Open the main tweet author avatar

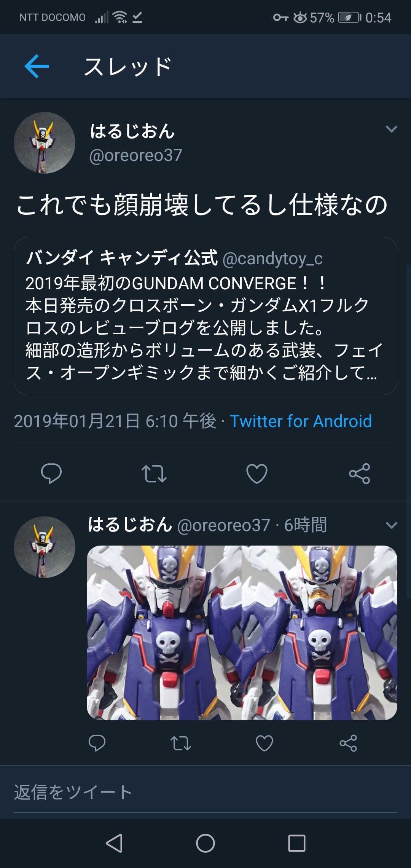(x=45, y=143)
